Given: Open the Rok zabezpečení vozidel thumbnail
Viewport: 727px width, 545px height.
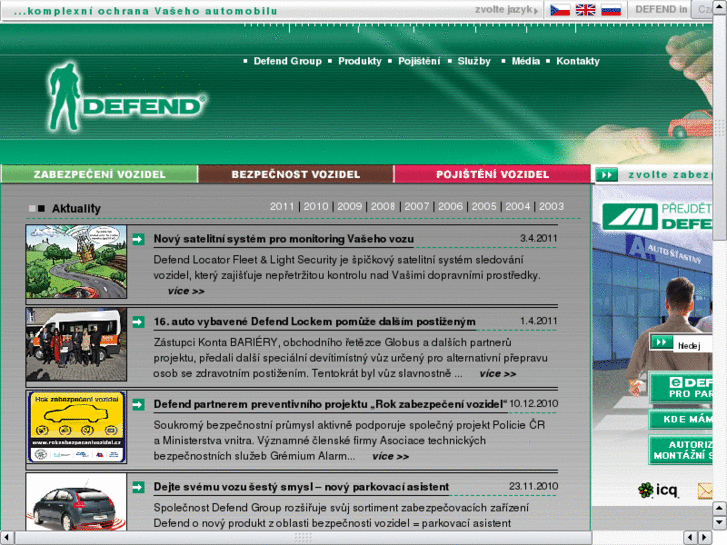Looking at the screenshot, I should (x=76, y=427).
